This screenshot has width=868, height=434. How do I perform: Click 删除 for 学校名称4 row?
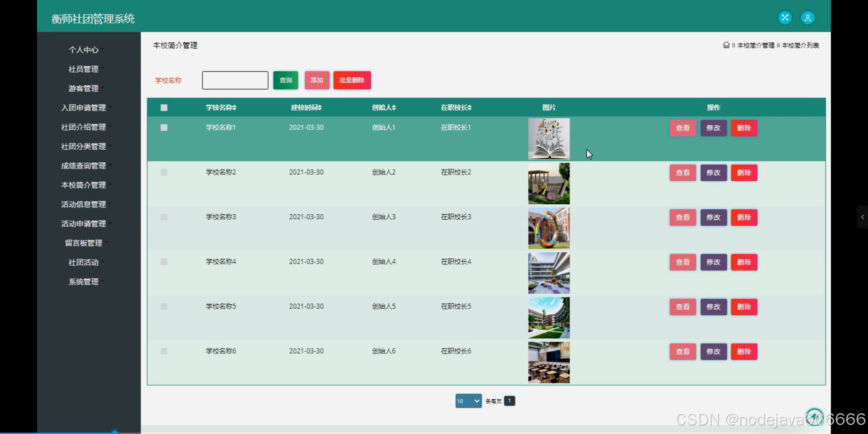(744, 262)
